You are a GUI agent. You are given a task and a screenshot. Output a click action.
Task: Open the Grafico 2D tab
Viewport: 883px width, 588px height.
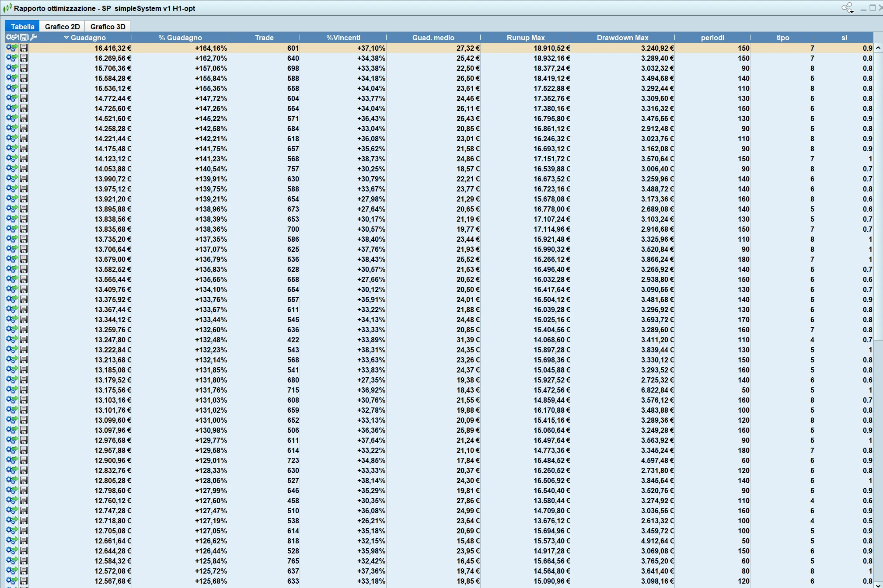(62, 27)
